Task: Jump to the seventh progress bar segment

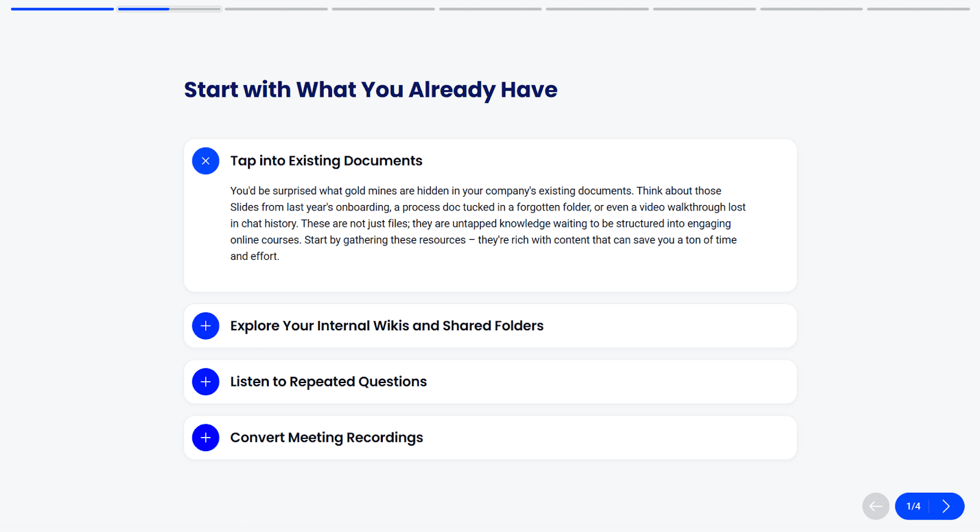Action: 704,9
